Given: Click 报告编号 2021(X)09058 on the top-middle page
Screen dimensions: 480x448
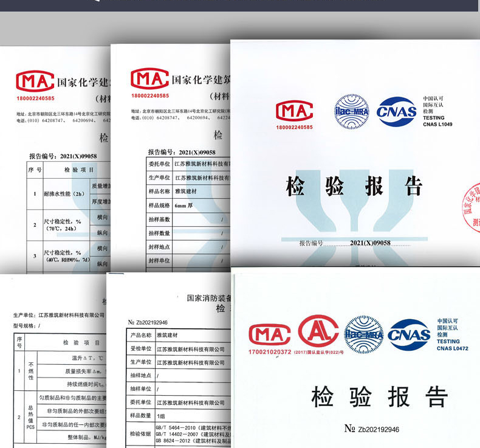Looking at the screenshot, I should click(x=182, y=152).
